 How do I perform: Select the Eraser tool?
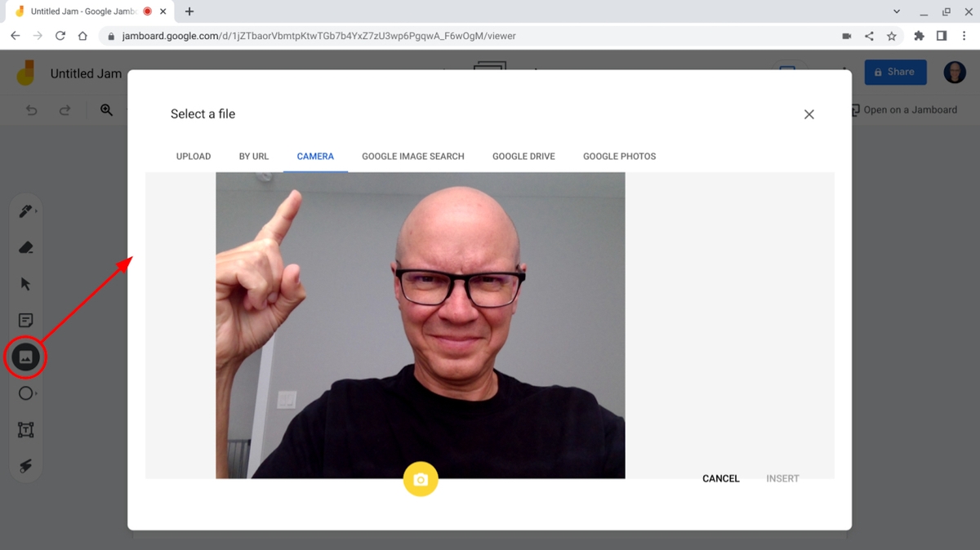tap(25, 246)
